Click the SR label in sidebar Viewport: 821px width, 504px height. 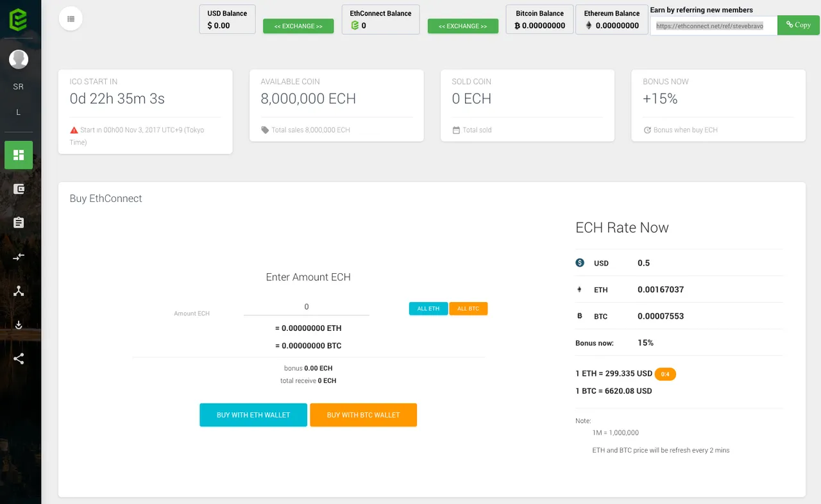[x=18, y=87]
